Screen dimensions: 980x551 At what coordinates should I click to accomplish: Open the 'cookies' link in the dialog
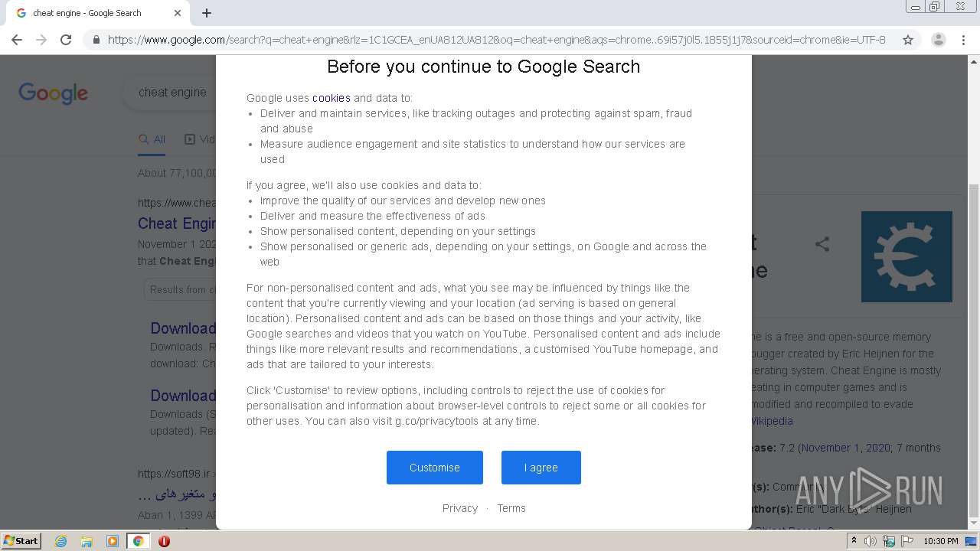[x=332, y=98]
